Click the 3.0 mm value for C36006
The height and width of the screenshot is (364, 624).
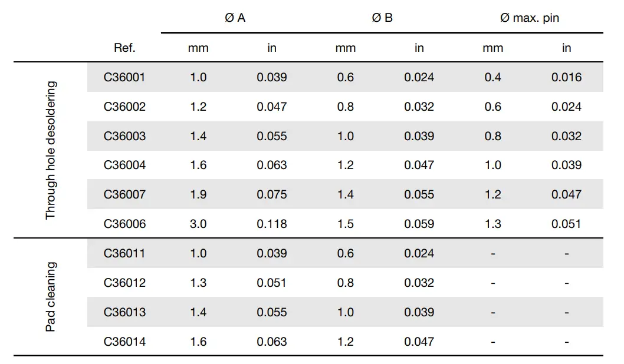coord(198,224)
